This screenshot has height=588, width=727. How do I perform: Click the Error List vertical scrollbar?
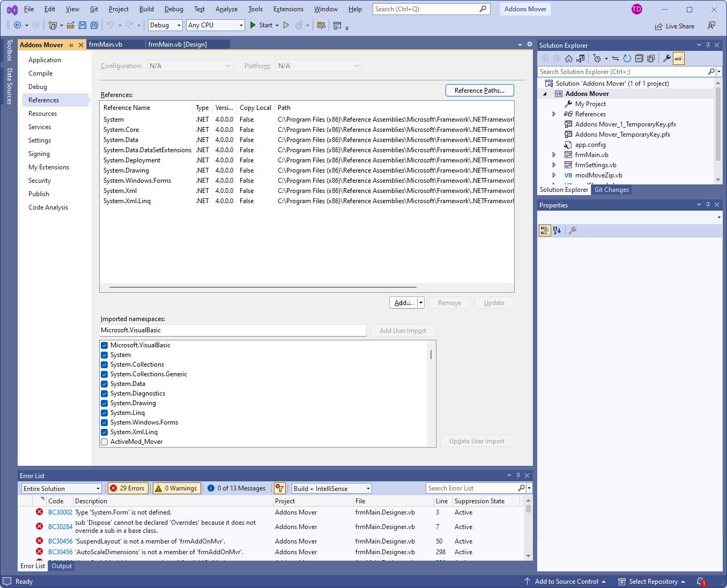[x=528, y=508]
